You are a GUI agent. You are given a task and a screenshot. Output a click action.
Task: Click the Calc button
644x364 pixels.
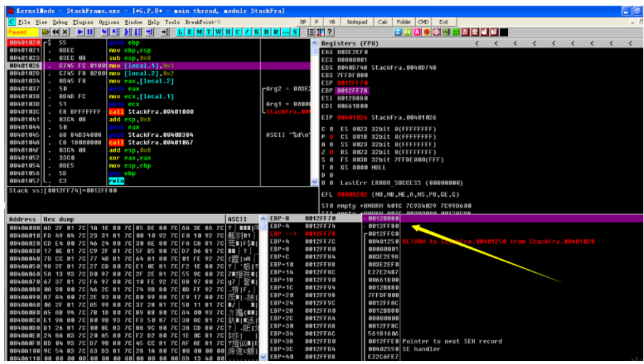point(383,22)
